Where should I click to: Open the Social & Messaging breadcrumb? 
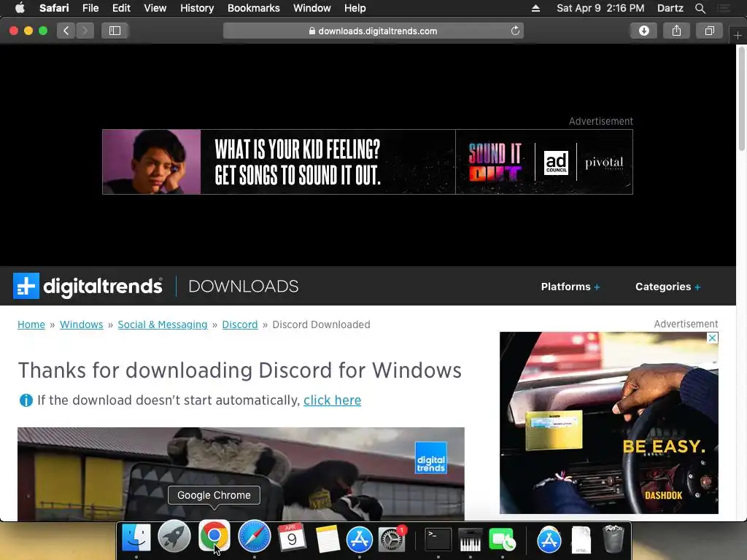[x=163, y=324]
